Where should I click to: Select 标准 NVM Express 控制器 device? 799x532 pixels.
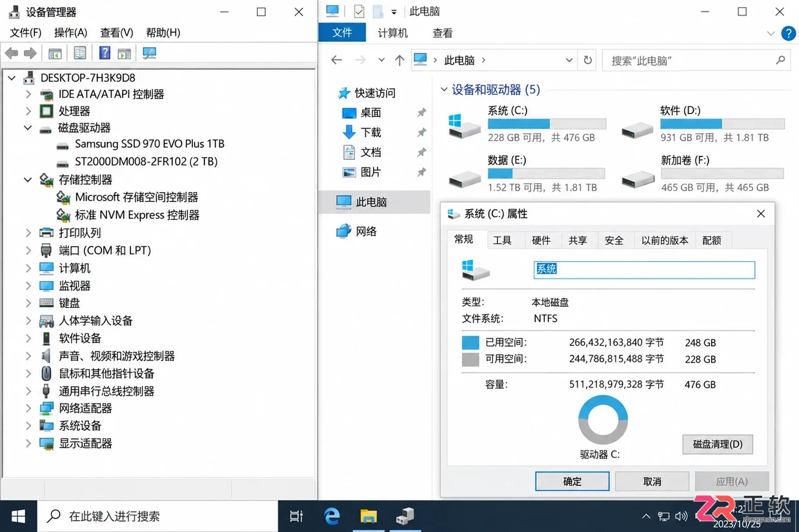point(137,215)
